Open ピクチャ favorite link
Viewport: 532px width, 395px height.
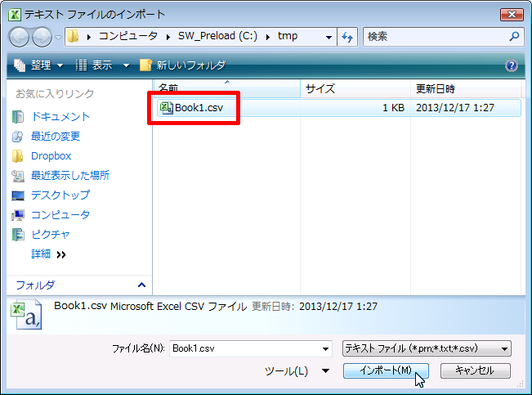(51, 235)
